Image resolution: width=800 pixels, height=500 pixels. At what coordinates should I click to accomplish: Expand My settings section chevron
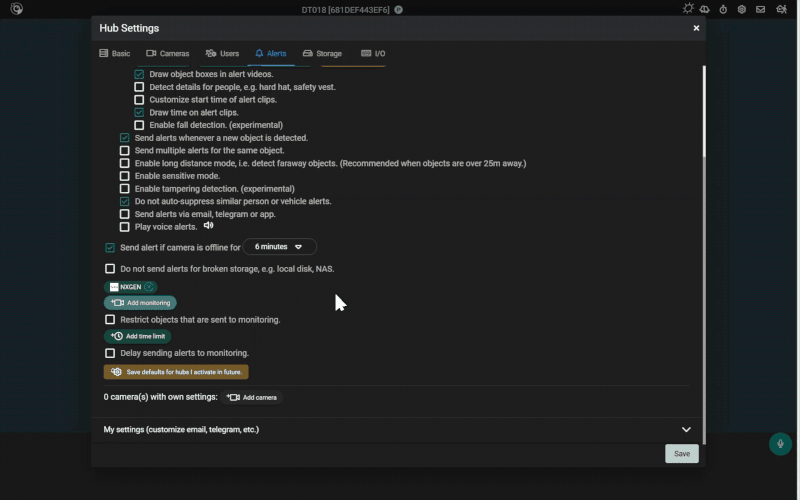pos(686,430)
